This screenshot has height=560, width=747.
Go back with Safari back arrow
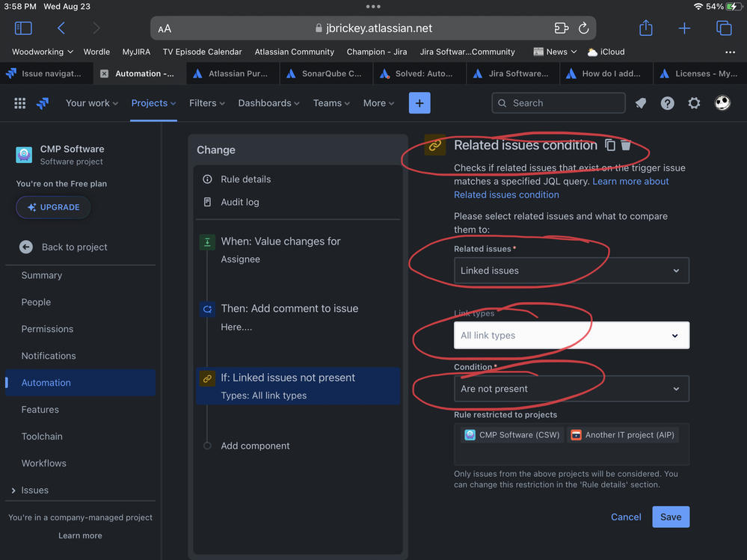coord(61,28)
